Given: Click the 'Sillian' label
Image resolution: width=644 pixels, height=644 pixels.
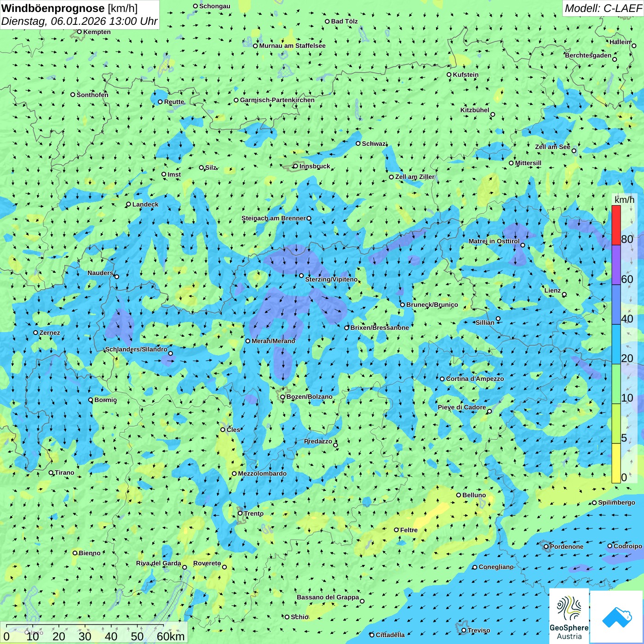Looking at the screenshot, I should 485,322.
